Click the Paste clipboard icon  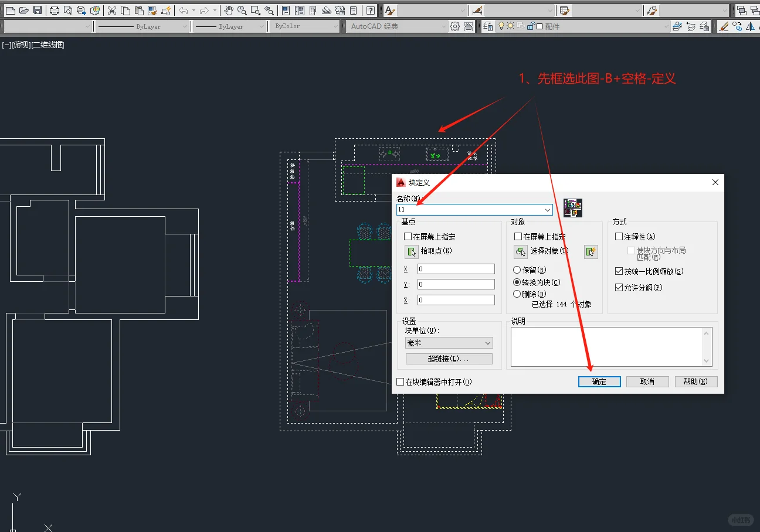139,11
